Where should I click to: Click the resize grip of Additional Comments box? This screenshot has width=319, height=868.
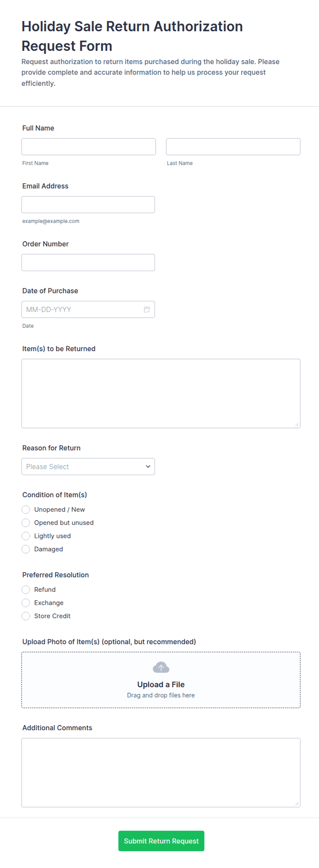[x=297, y=803]
